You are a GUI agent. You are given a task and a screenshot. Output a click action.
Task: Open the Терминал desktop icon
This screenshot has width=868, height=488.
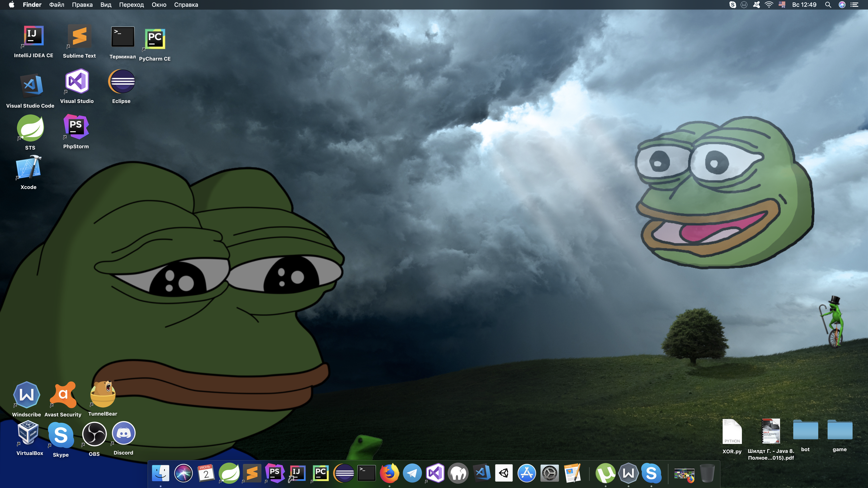point(123,37)
